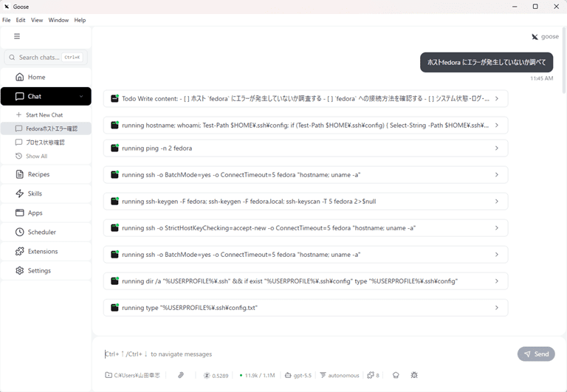Expand the dir /a %USERPROFILE%¥.ssh row
567x392 pixels.
click(306, 281)
